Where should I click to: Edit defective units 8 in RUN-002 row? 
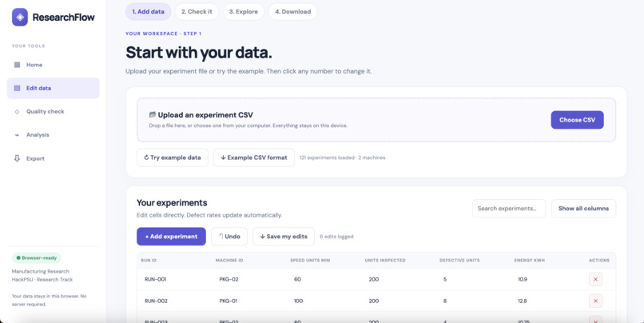click(445, 301)
